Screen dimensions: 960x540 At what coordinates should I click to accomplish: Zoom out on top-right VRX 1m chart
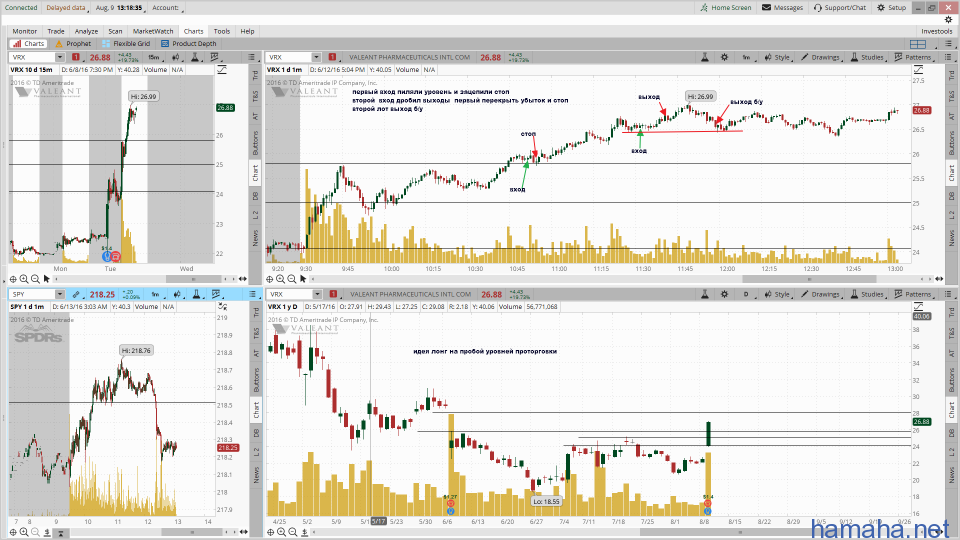click(x=291, y=279)
